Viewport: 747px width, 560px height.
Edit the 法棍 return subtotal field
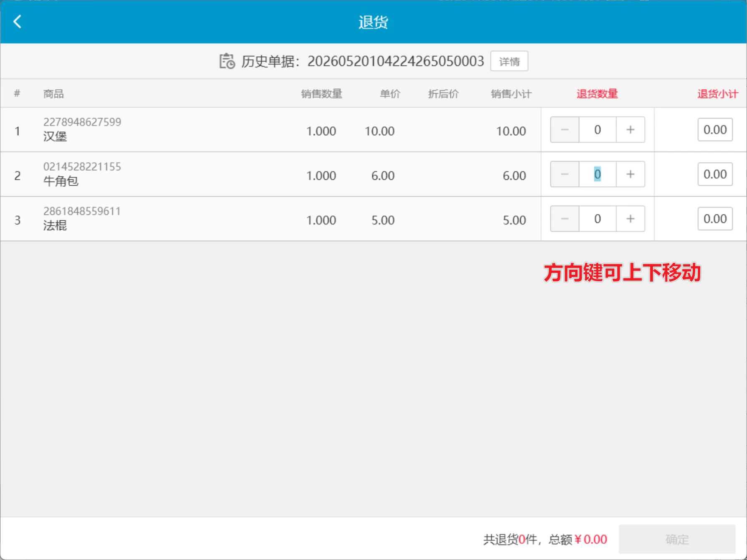point(715,219)
